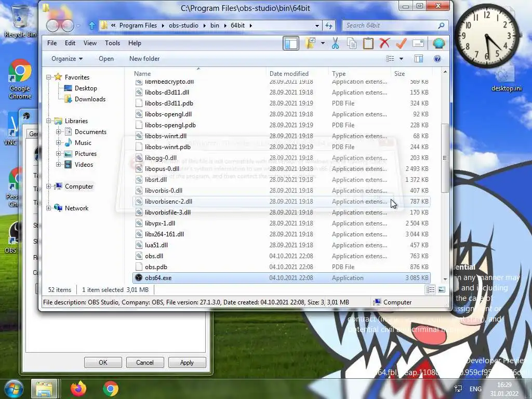
Task: Open the View menu
Action: pyautogui.click(x=90, y=43)
